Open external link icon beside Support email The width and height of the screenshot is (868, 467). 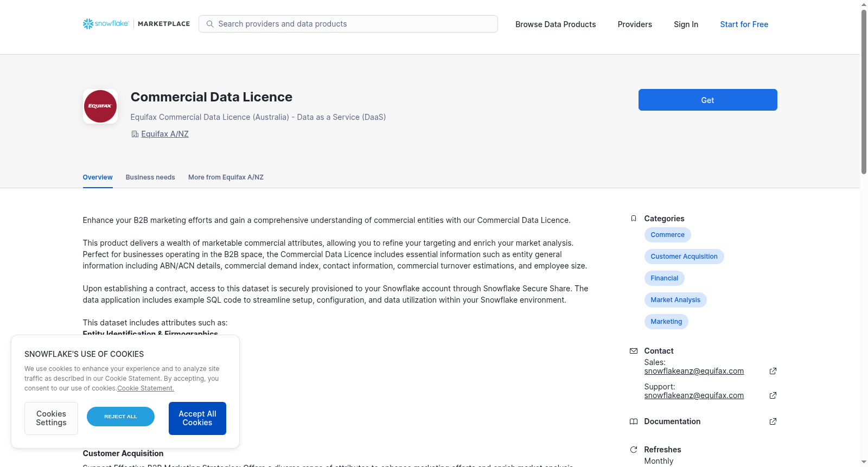[773, 395]
